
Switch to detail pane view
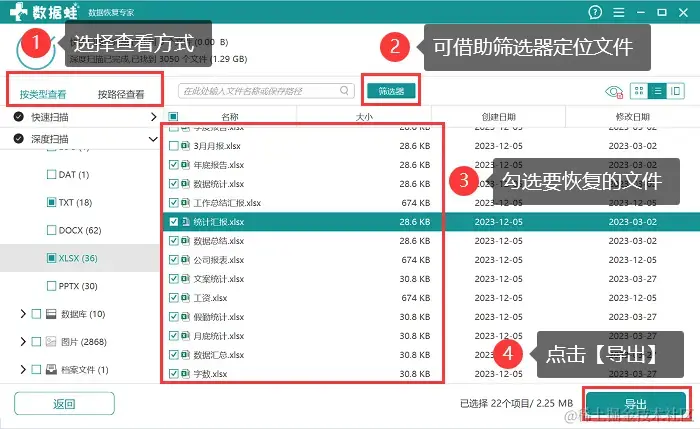[675, 91]
